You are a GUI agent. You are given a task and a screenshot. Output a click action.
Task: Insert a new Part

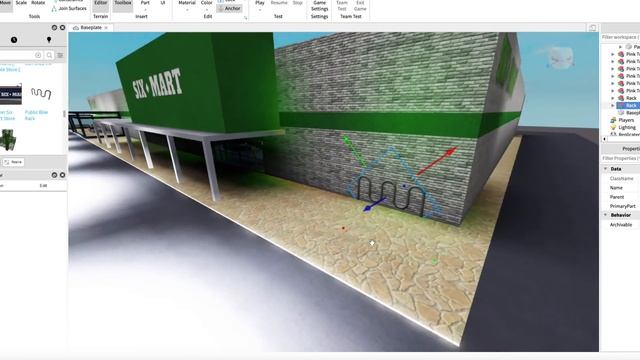coord(145,3)
